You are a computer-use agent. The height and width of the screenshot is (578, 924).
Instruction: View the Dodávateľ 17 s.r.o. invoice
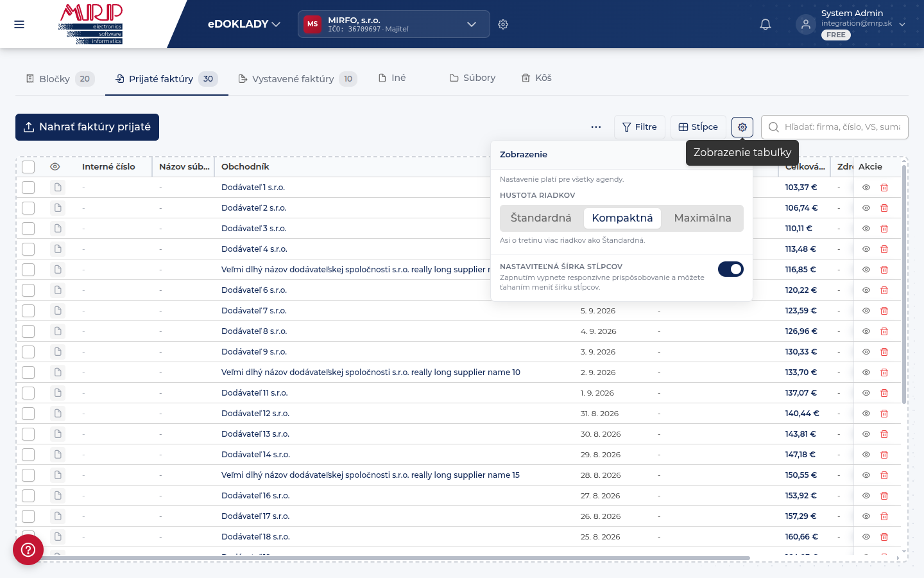866,516
